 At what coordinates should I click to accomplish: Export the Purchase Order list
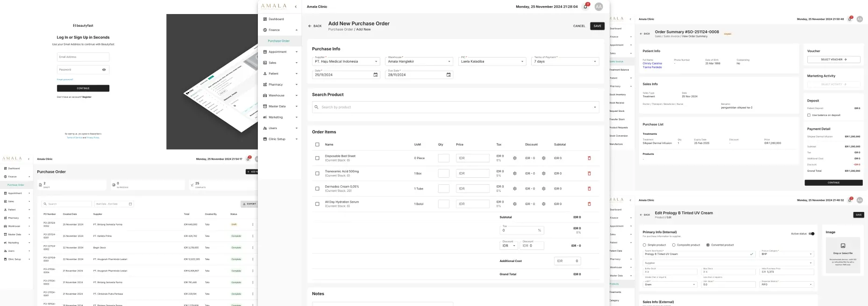(x=249, y=204)
